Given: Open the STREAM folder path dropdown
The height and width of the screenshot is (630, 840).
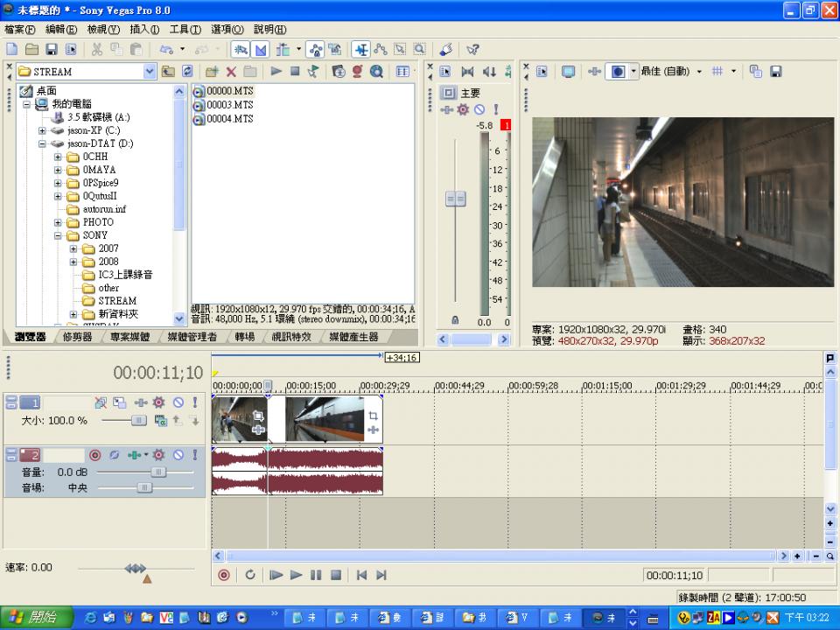Looking at the screenshot, I should [149, 72].
